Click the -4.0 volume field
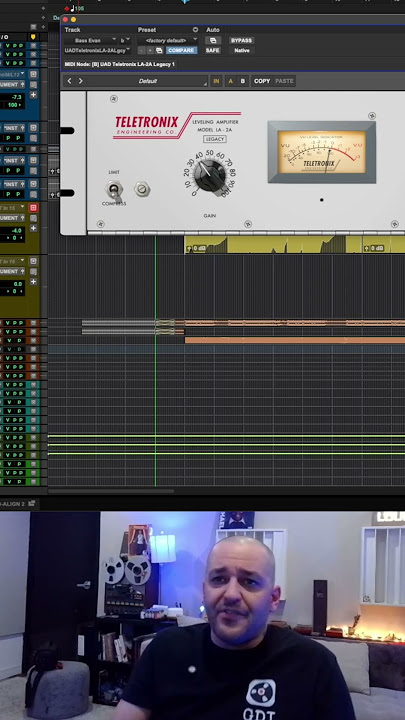 (x=13, y=231)
